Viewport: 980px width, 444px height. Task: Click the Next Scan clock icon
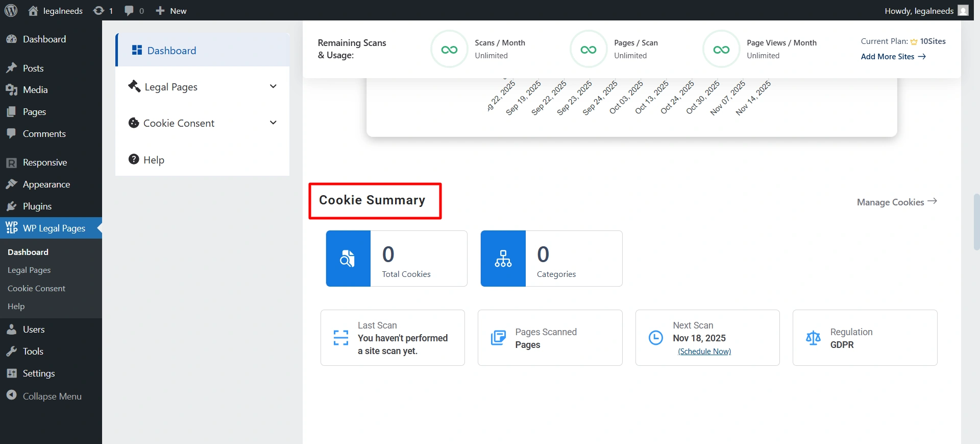point(655,338)
